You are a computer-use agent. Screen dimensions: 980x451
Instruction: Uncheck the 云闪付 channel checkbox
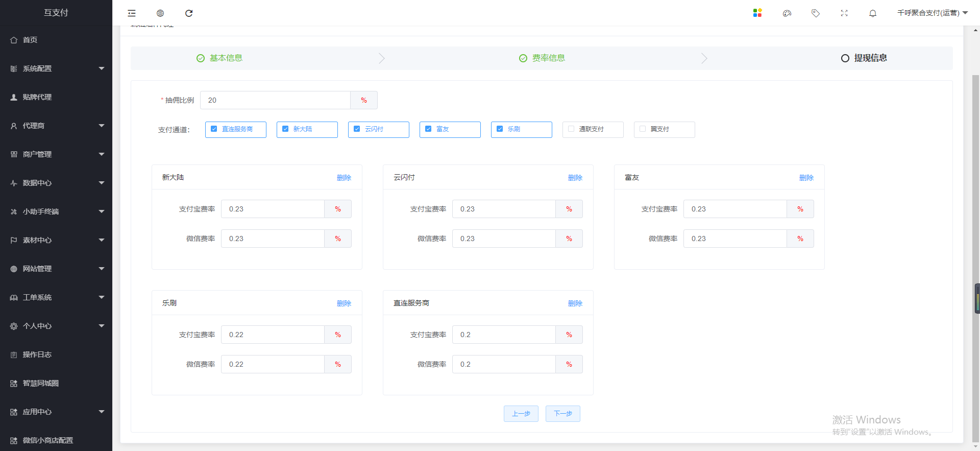coord(357,129)
